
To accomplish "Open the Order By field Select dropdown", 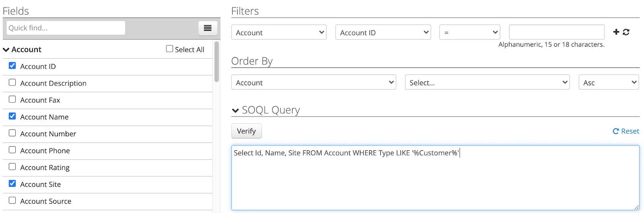I will (x=487, y=82).
